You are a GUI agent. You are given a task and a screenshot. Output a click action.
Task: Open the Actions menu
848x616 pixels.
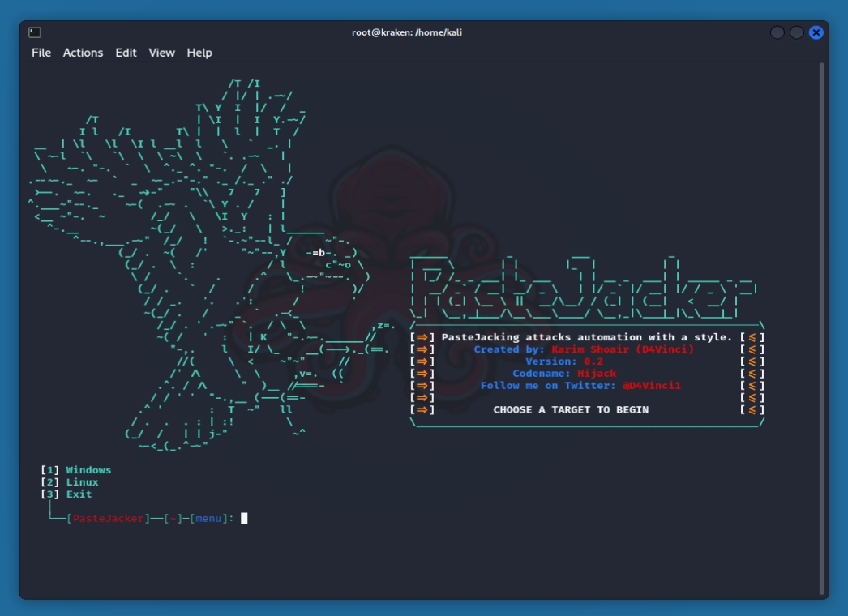tap(84, 53)
